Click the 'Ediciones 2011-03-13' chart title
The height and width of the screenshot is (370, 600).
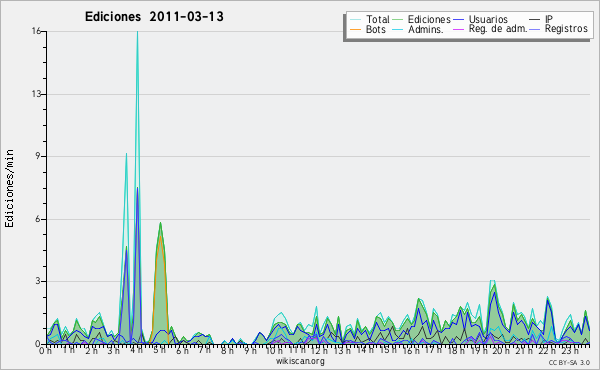[154, 17]
